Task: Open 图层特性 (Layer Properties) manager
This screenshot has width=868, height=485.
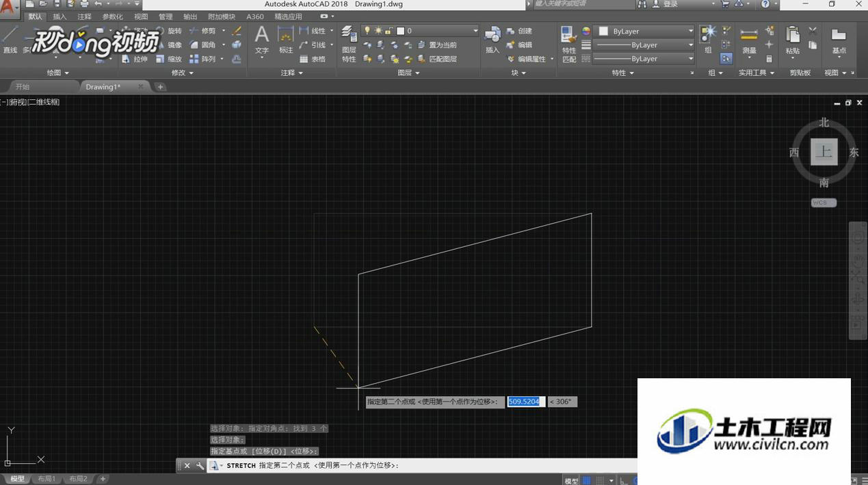Action: (349, 44)
